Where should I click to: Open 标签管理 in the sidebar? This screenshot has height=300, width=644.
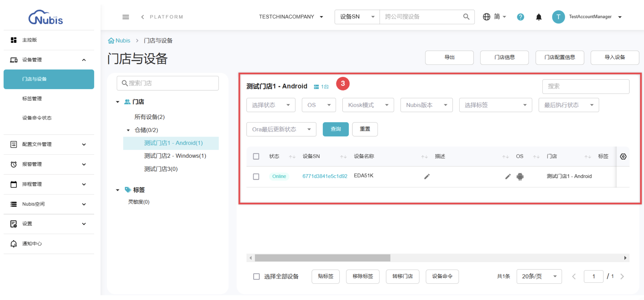32,99
